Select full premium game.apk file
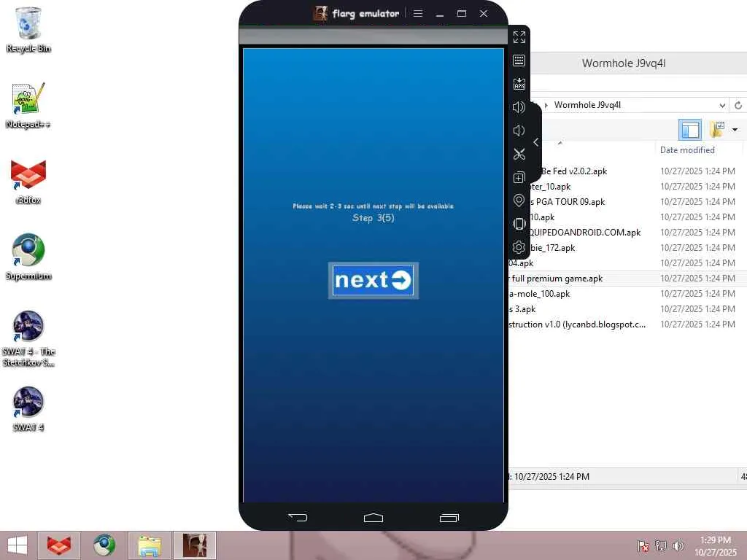The height and width of the screenshot is (560, 747). (556, 278)
